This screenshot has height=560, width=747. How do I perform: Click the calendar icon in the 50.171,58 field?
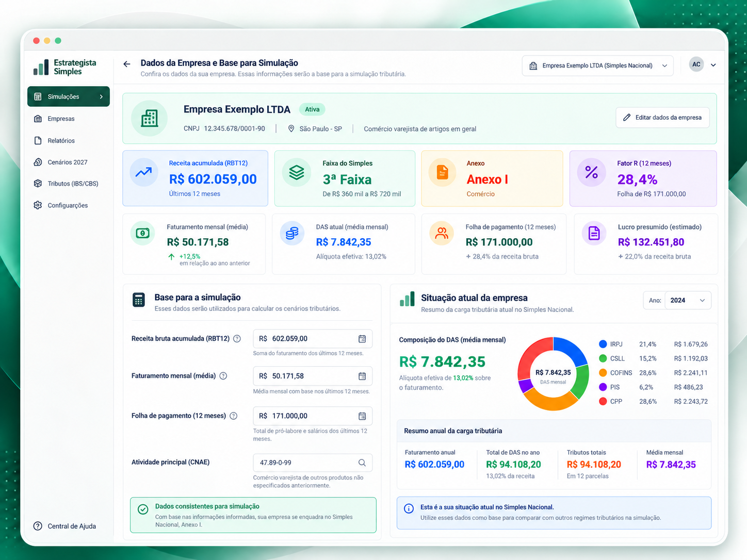click(x=362, y=376)
